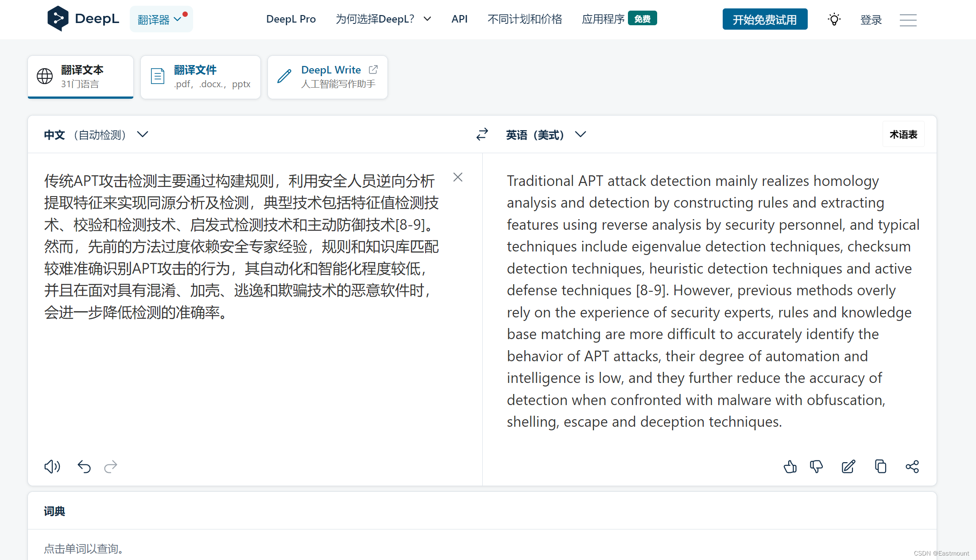
Task: Open the 术语表 glossary button
Action: pos(903,135)
